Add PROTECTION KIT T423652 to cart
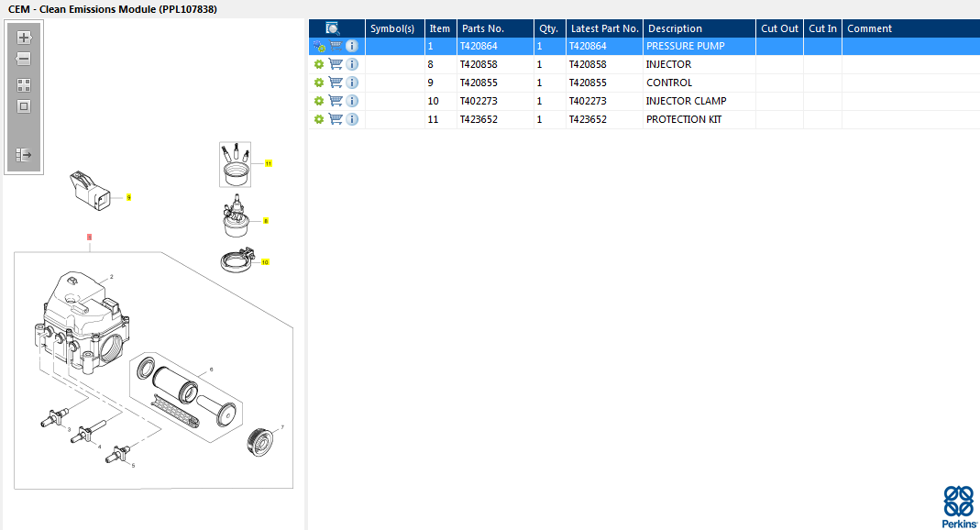This screenshot has height=530, width=980. [336, 118]
